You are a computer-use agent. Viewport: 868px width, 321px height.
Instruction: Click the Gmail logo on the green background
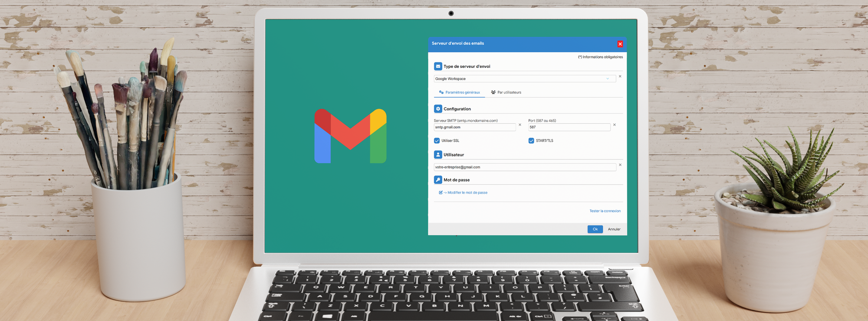350,136
